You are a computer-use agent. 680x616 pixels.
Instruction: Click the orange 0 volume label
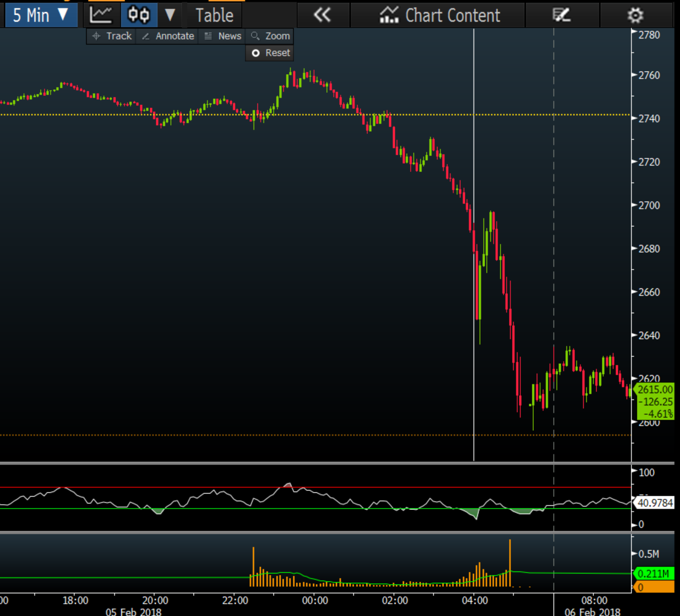(x=654, y=587)
